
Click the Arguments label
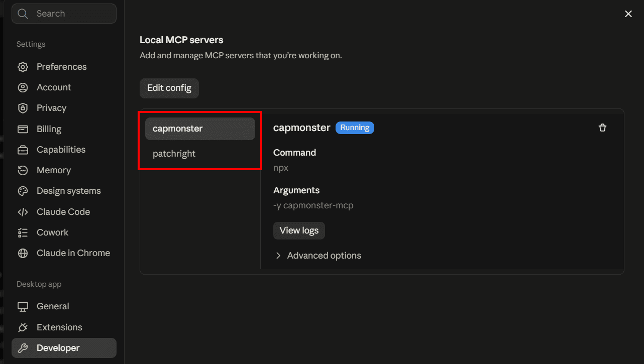tap(296, 190)
